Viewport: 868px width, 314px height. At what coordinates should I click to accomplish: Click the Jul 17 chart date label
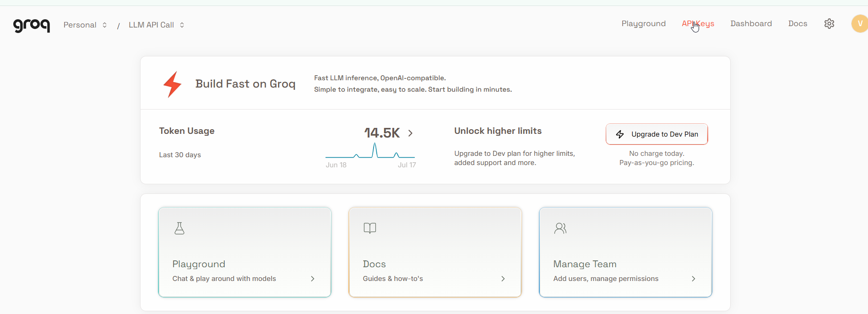(x=407, y=165)
